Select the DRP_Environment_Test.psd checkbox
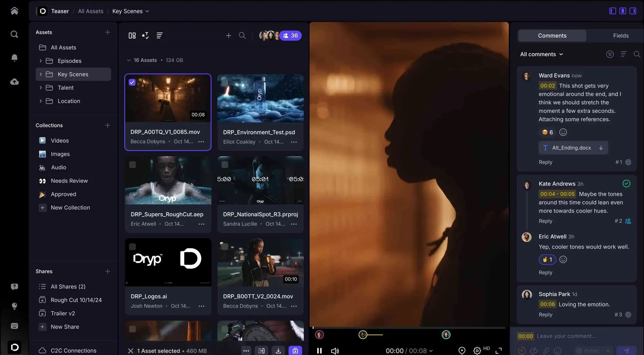644x355 pixels. (225, 83)
